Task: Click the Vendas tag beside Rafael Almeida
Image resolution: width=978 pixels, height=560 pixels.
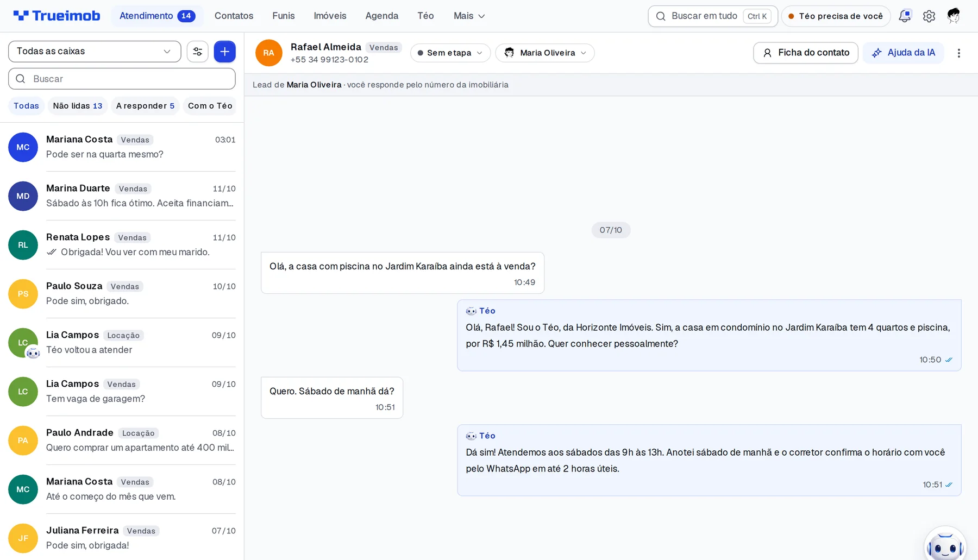Action: tap(384, 47)
